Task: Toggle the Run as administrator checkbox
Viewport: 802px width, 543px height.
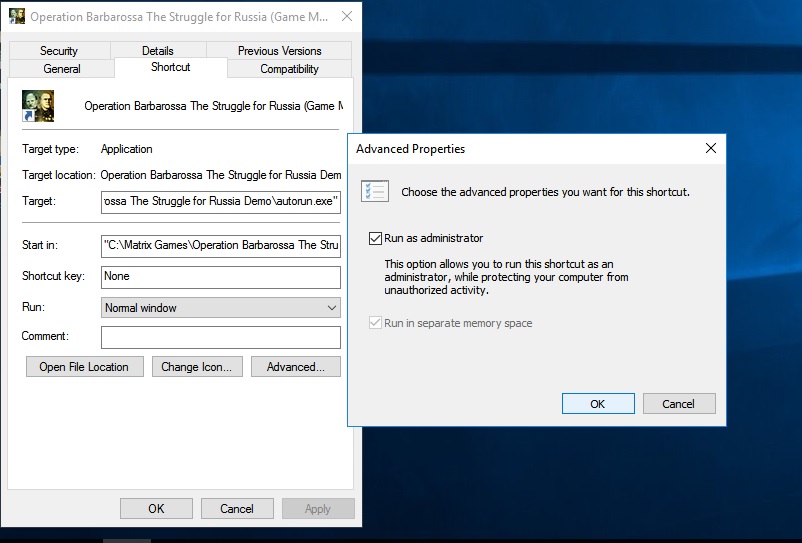Action: pos(376,239)
